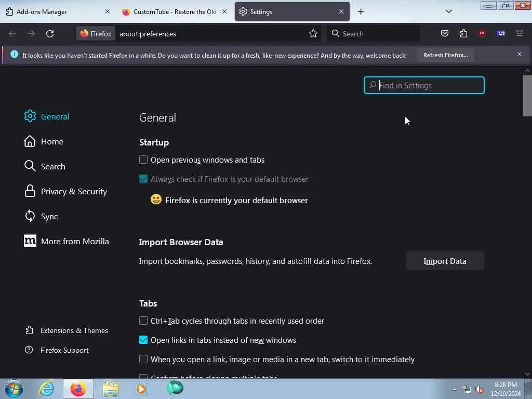Click the forward navigation arrow
Screen dimensions: 532x399
(x=31, y=34)
